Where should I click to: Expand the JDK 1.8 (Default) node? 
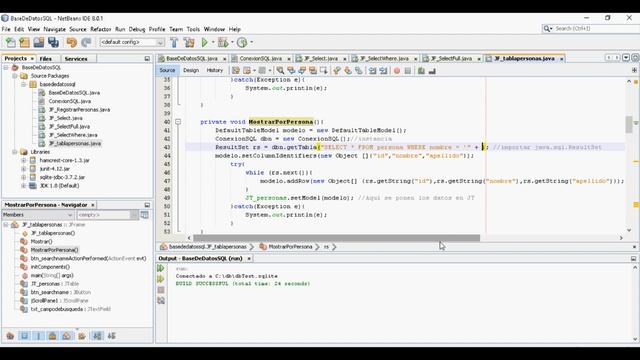pos(24,186)
